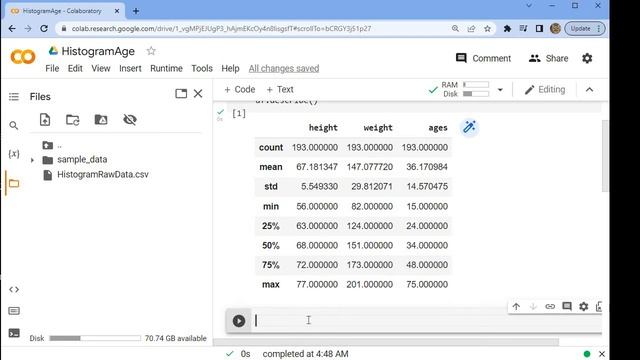Viewport: 640px width, 360px height.
Task: Open the Editing mode dropdown
Action: 545,90
